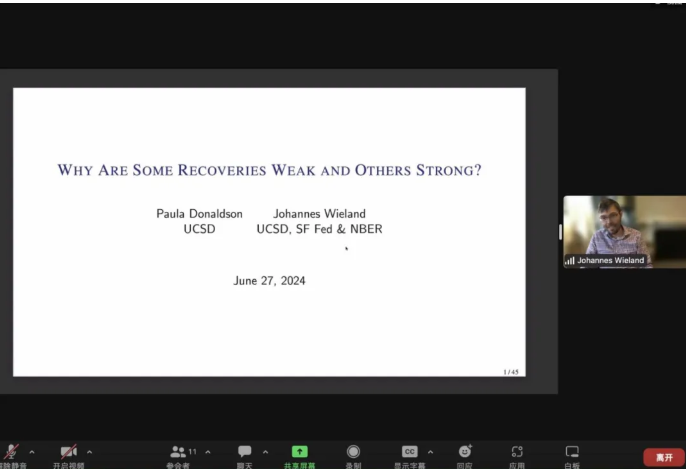Expand the arrow next to chat
This screenshot has height=469, width=686.
tap(265, 452)
